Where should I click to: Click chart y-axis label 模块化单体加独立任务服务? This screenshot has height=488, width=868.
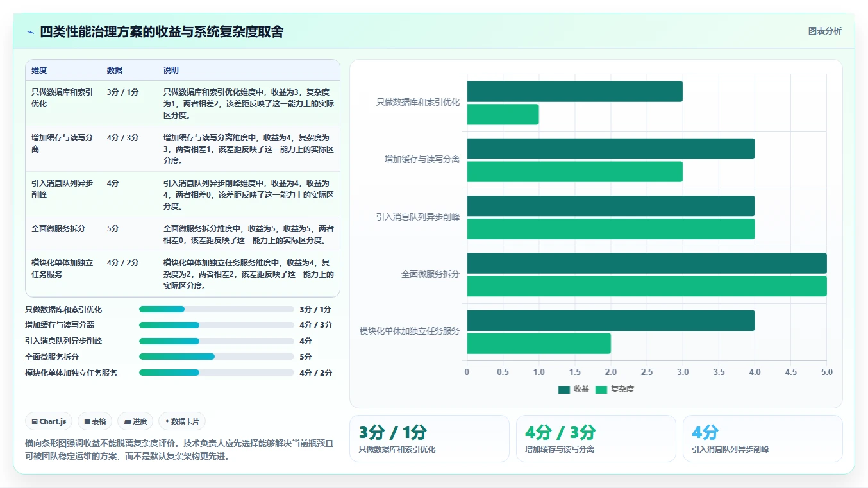(x=410, y=331)
